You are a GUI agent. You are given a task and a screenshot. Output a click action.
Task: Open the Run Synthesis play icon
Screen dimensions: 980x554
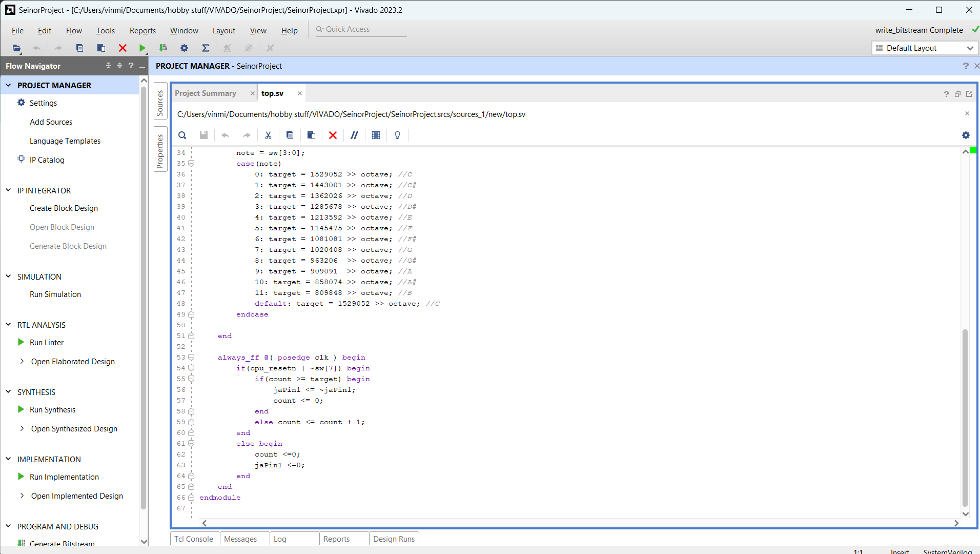(x=21, y=409)
